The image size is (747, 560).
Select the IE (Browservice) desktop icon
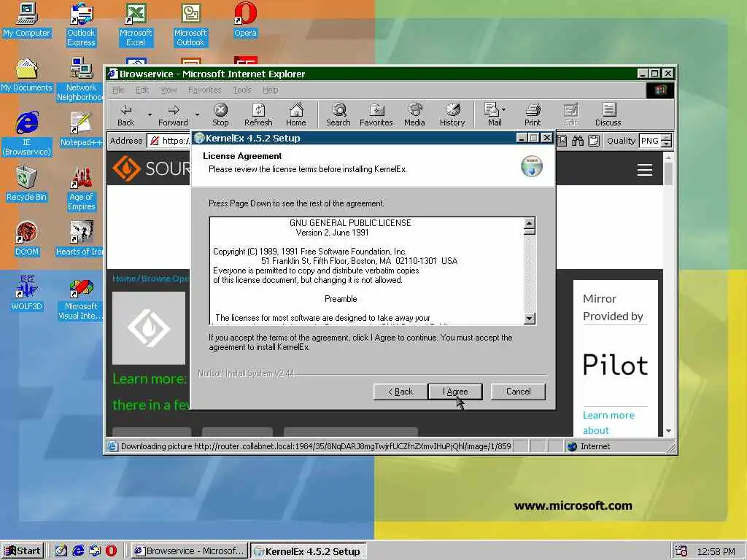click(x=27, y=134)
